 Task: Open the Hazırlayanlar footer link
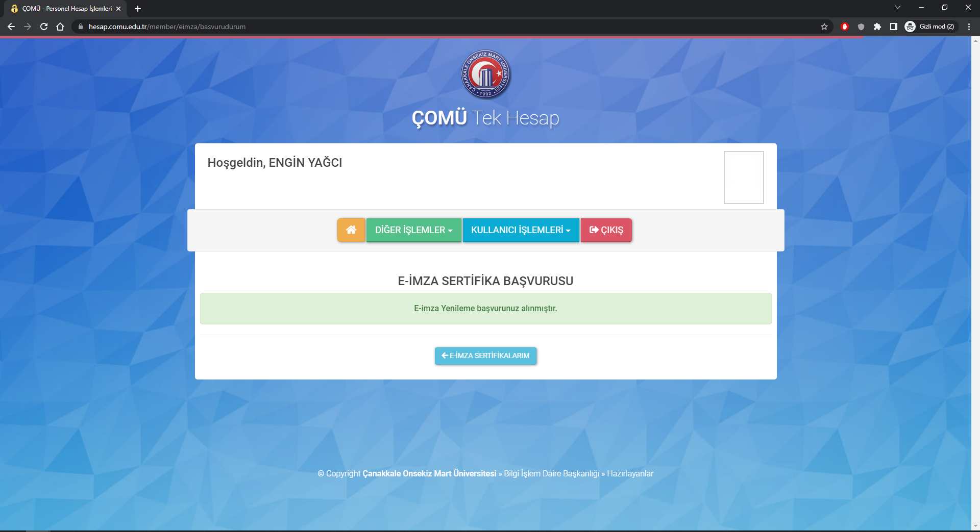(630, 473)
